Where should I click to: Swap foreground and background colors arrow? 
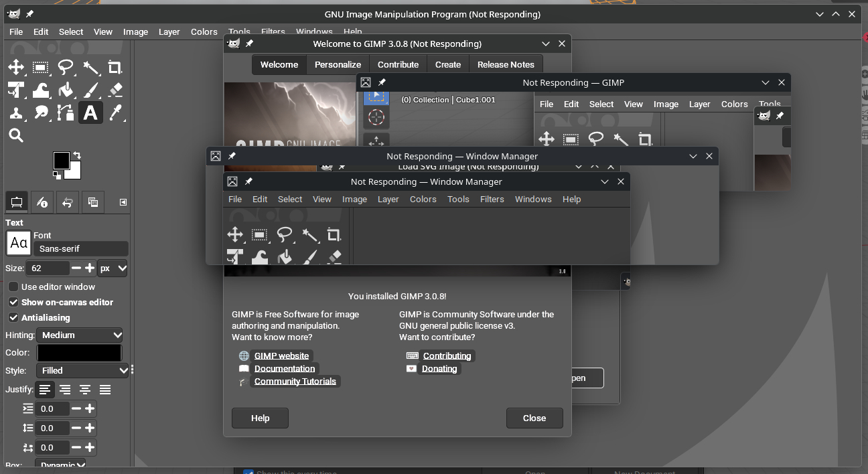coord(77,155)
